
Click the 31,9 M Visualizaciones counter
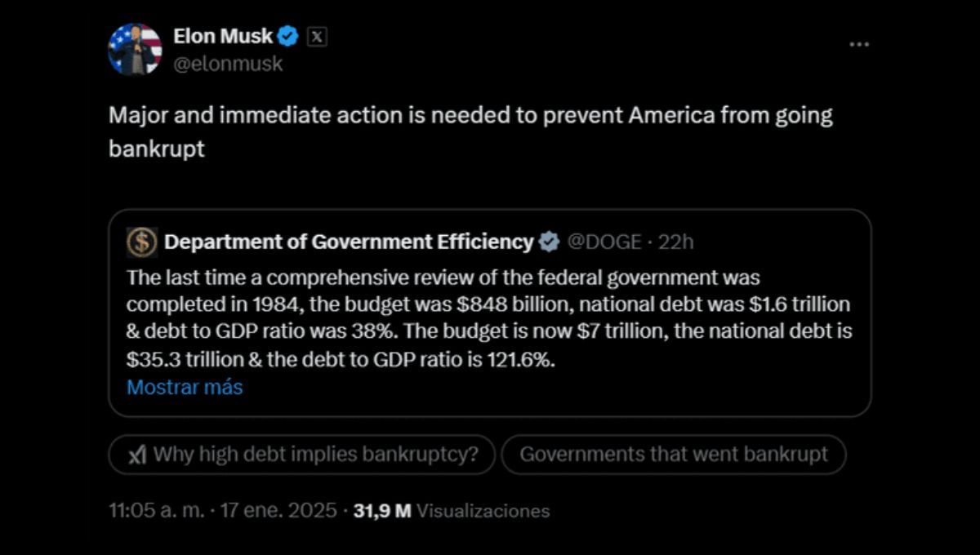tap(451, 511)
